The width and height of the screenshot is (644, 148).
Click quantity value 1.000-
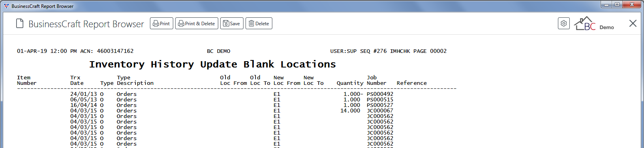pyautogui.click(x=353, y=94)
